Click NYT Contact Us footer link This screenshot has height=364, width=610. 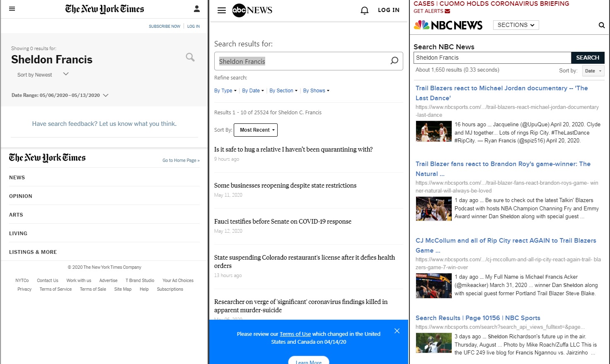click(48, 280)
